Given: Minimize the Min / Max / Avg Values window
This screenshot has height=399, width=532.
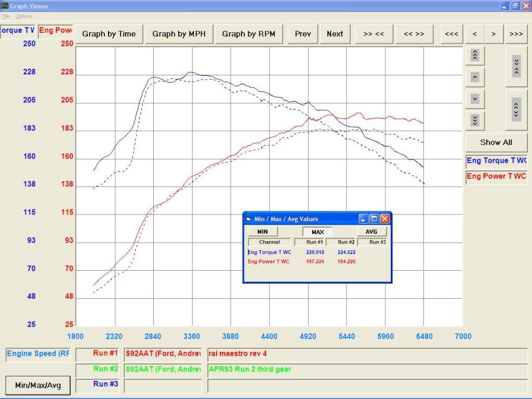Looking at the screenshot, I should [363, 219].
